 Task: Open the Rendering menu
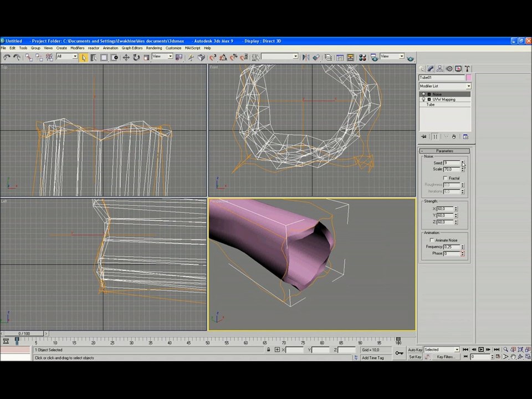[154, 48]
